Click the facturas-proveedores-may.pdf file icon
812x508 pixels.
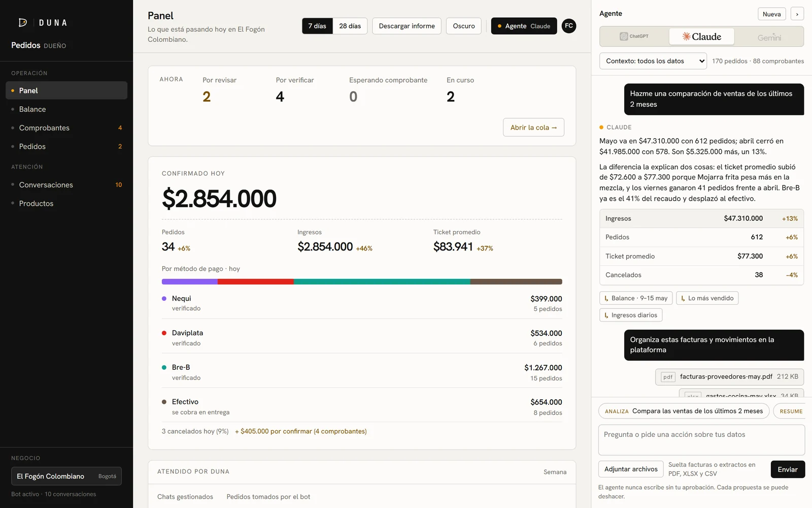(x=668, y=377)
